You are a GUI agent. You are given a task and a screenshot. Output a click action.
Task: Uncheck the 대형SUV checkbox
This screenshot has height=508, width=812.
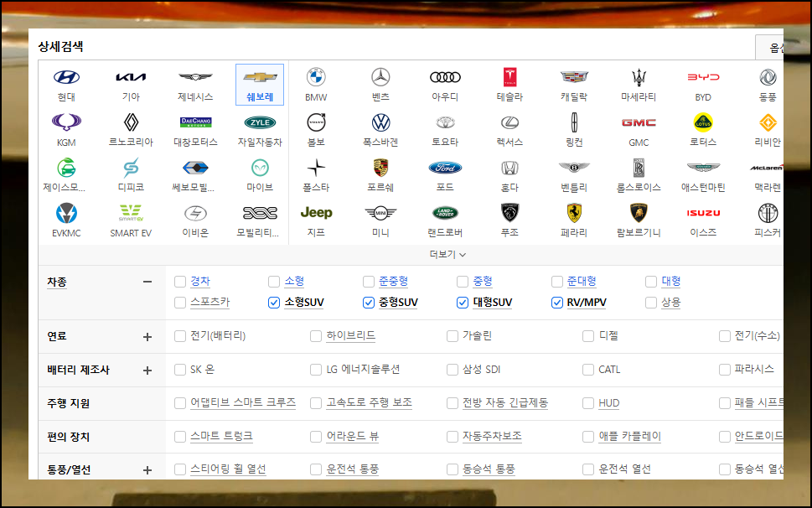(x=463, y=303)
